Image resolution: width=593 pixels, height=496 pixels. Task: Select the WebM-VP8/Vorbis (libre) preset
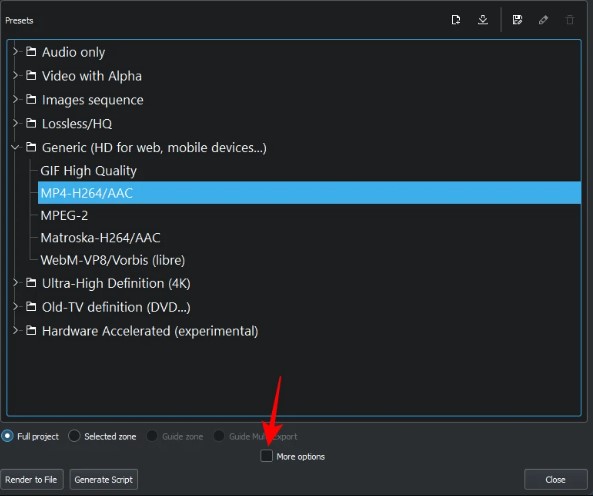point(113,260)
